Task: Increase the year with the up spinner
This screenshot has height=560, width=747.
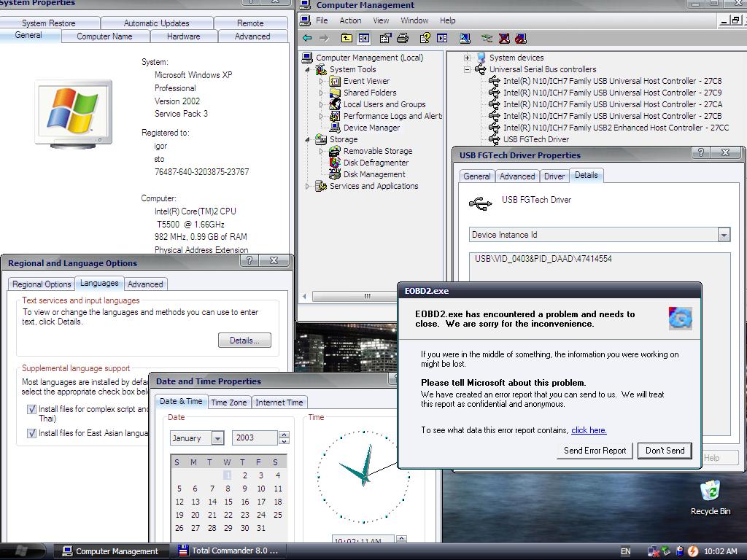Action: coord(284,435)
